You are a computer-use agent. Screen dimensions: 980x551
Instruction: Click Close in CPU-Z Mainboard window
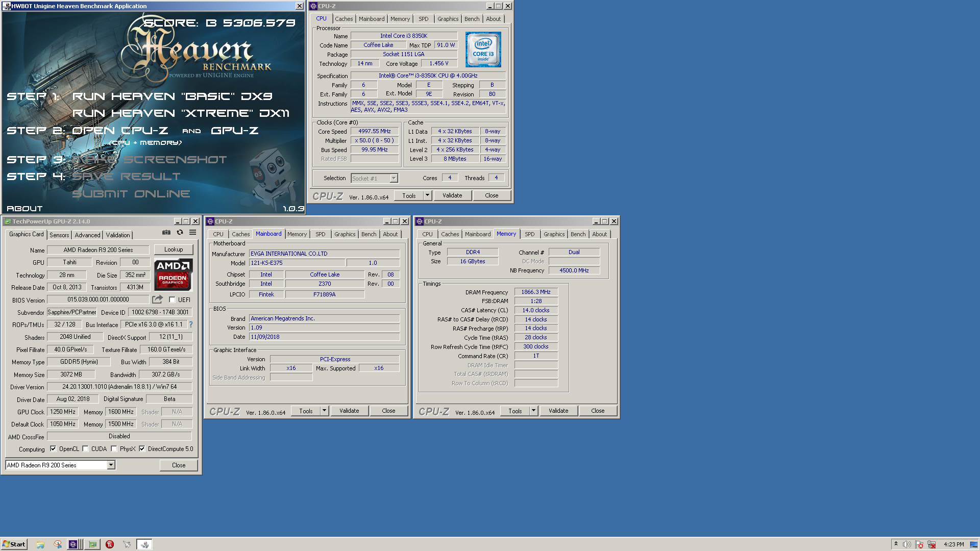[x=388, y=411]
